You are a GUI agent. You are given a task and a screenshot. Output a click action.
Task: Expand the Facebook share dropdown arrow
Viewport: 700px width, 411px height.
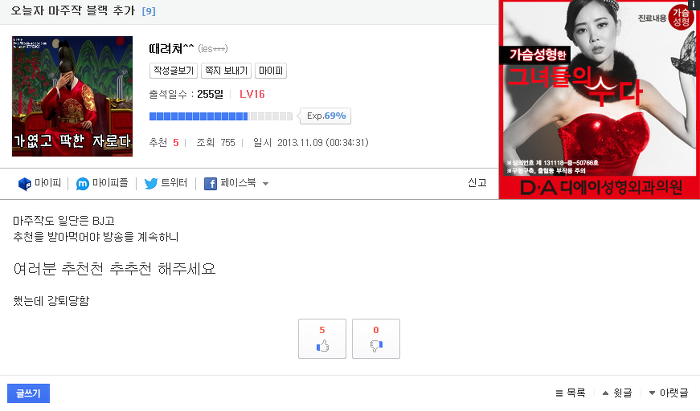coord(266,183)
